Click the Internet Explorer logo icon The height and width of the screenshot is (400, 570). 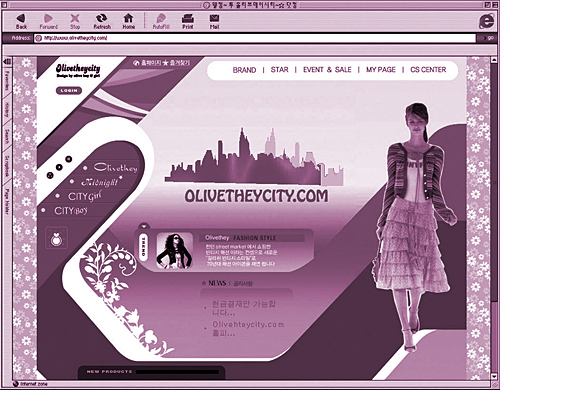[x=486, y=21]
